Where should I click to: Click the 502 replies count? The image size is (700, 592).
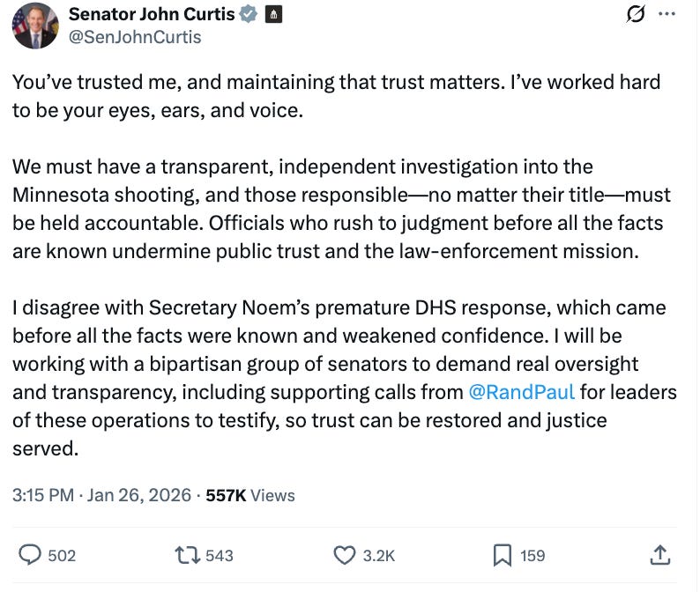tap(62, 555)
